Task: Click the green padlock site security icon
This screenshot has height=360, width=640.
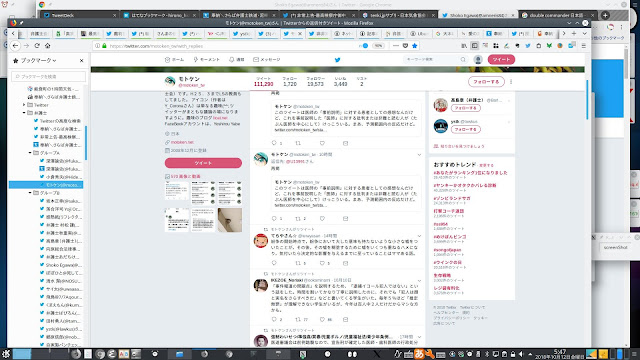Action: (104, 46)
